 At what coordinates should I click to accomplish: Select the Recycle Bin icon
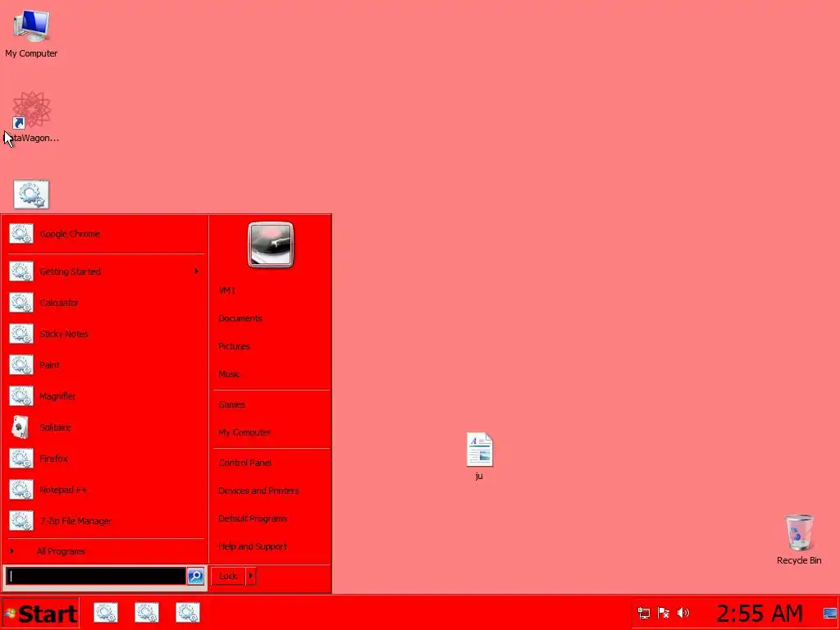coord(799,539)
